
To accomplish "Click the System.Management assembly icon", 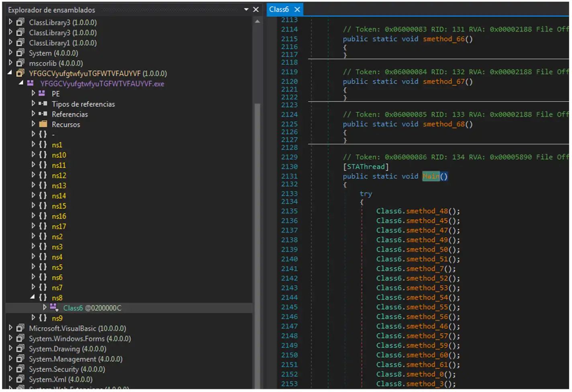I will pos(20,359).
